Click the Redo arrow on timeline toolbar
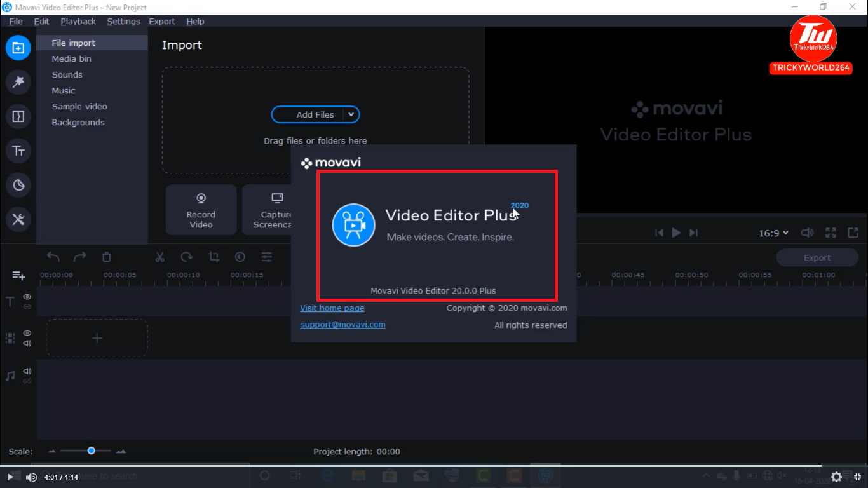The height and width of the screenshot is (488, 868). 80,257
